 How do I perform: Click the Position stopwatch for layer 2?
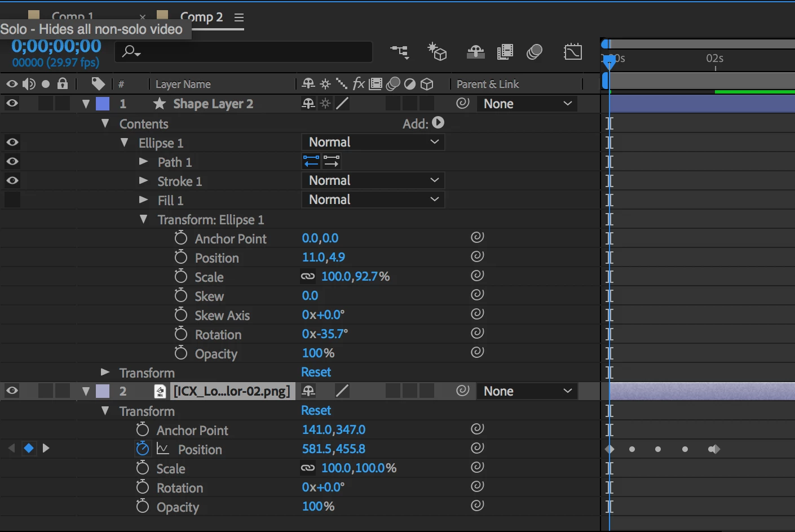point(143,449)
